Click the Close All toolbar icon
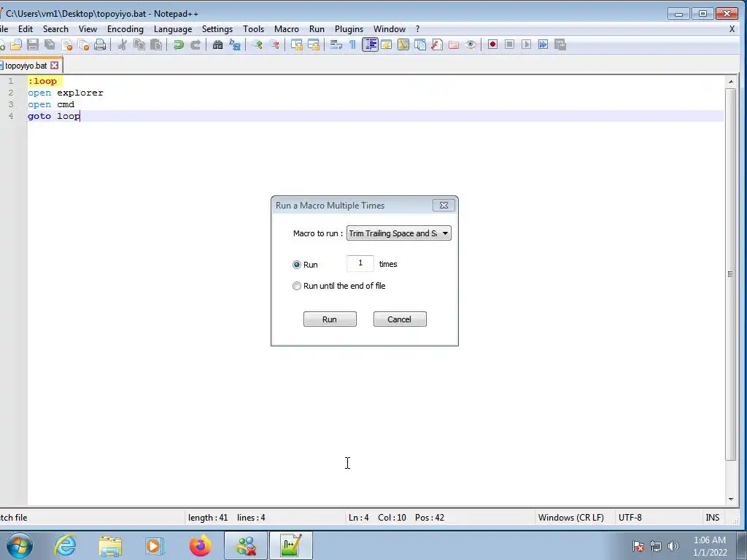The image size is (747, 560). click(83, 44)
